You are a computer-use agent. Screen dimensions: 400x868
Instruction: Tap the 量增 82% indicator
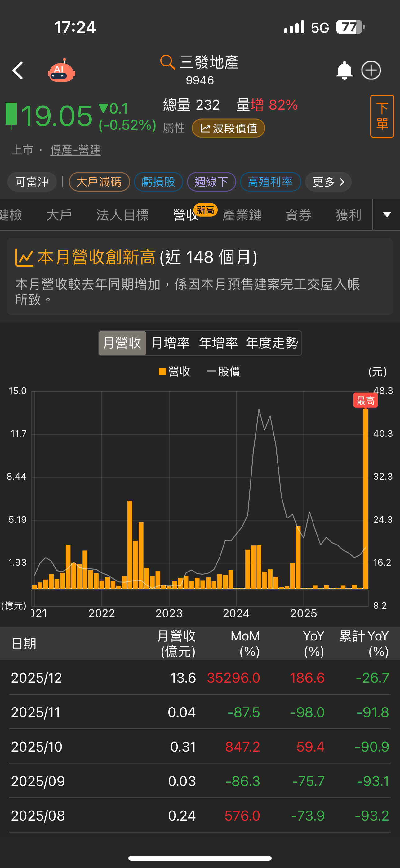267,105
